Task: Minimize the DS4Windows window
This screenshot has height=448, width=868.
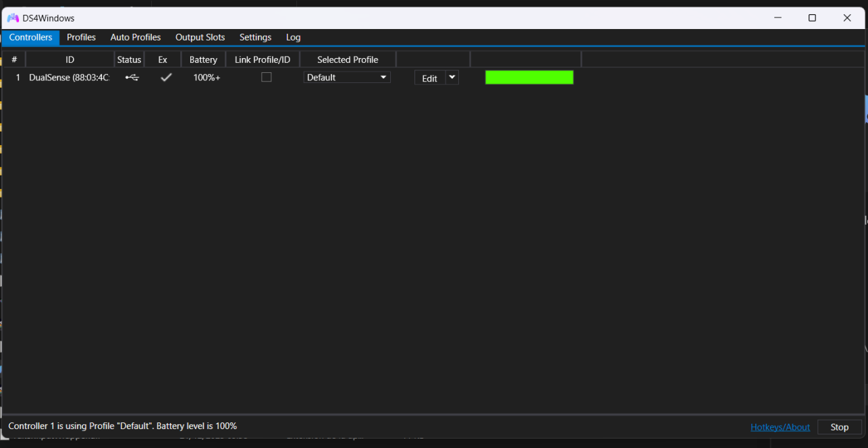Action: pos(778,18)
